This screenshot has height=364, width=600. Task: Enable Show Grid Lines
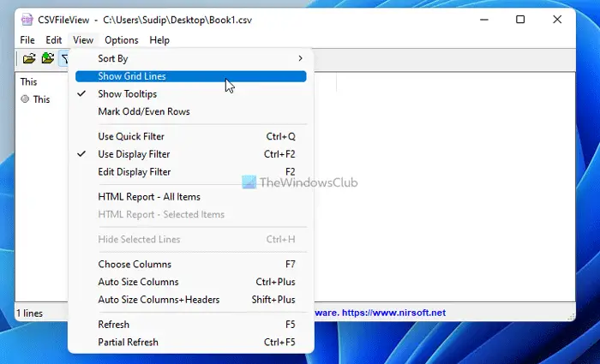(x=191, y=76)
